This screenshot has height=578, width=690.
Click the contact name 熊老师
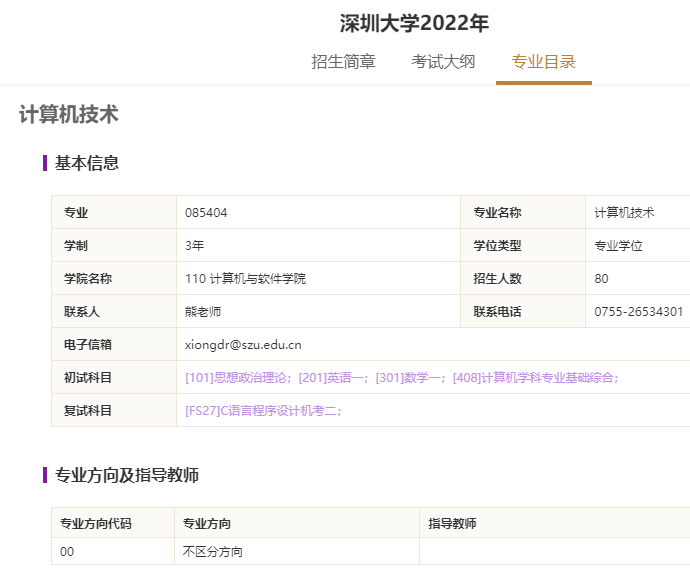203,312
